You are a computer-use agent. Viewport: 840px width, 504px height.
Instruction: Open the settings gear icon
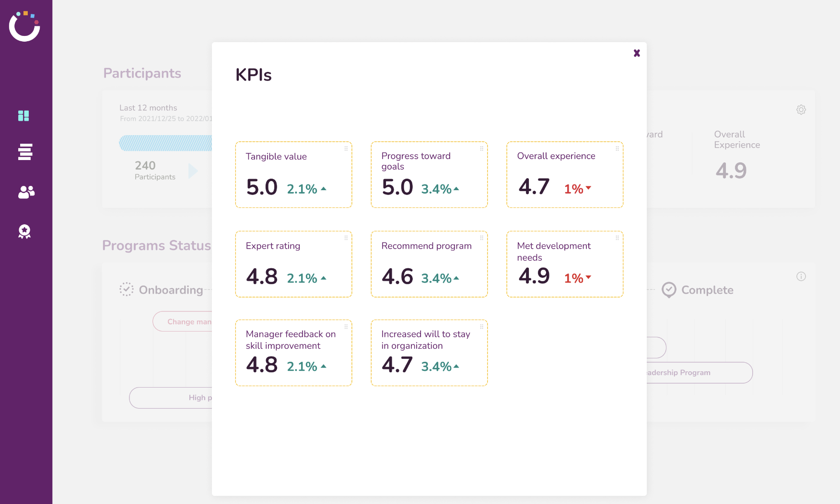coord(801,110)
